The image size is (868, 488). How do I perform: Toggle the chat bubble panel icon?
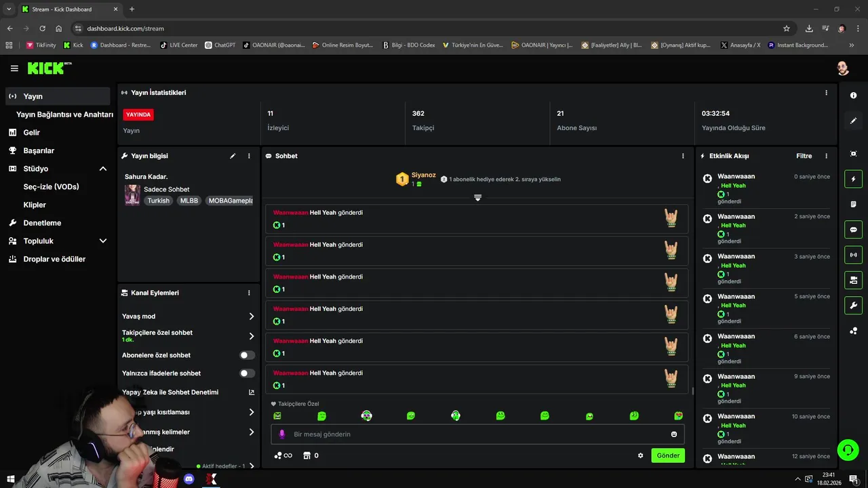(853, 229)
